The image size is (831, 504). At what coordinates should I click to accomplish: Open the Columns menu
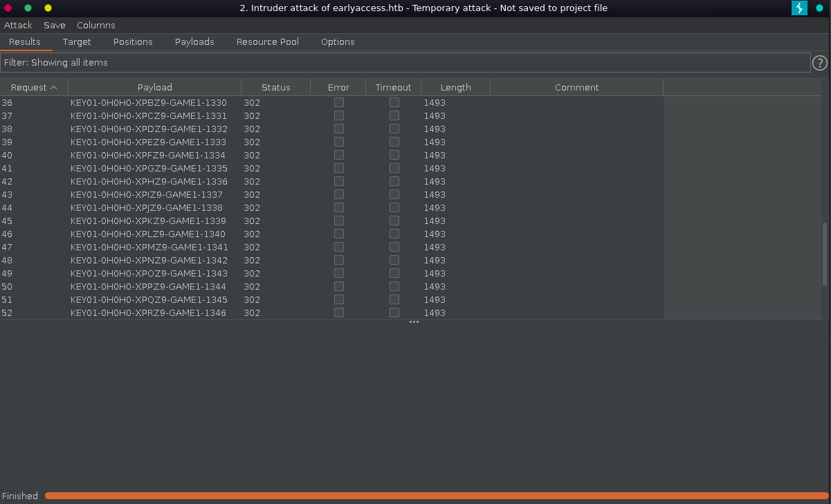(96, 25)
